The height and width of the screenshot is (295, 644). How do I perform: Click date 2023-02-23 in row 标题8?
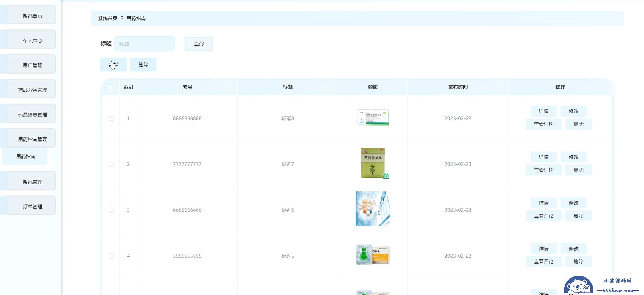coord(458,119)
